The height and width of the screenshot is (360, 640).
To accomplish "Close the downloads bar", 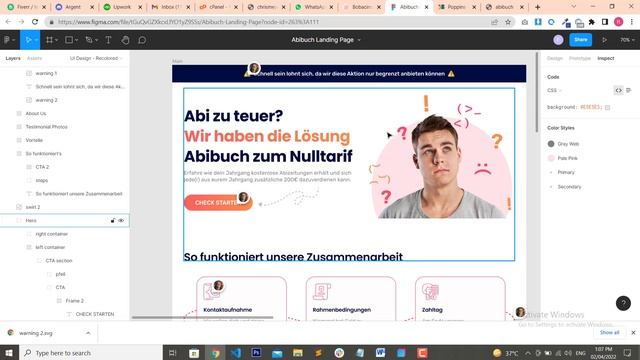I will point(633,333).
